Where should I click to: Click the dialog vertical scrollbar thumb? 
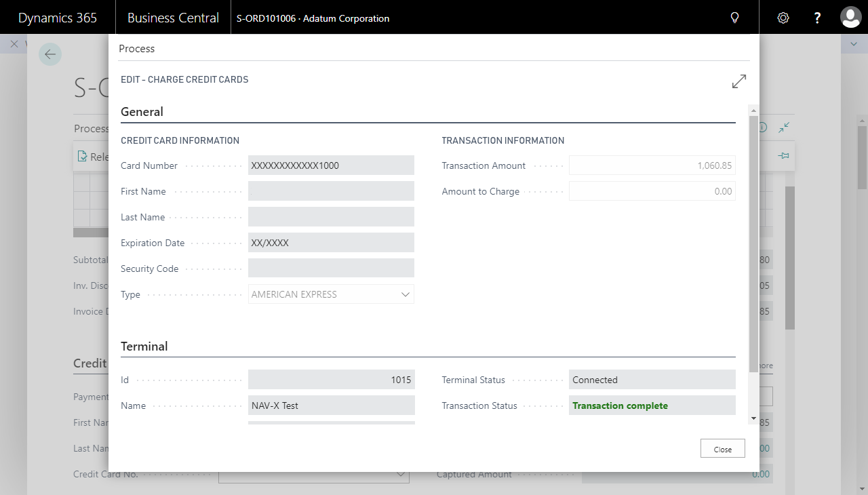tap(753, 243)
